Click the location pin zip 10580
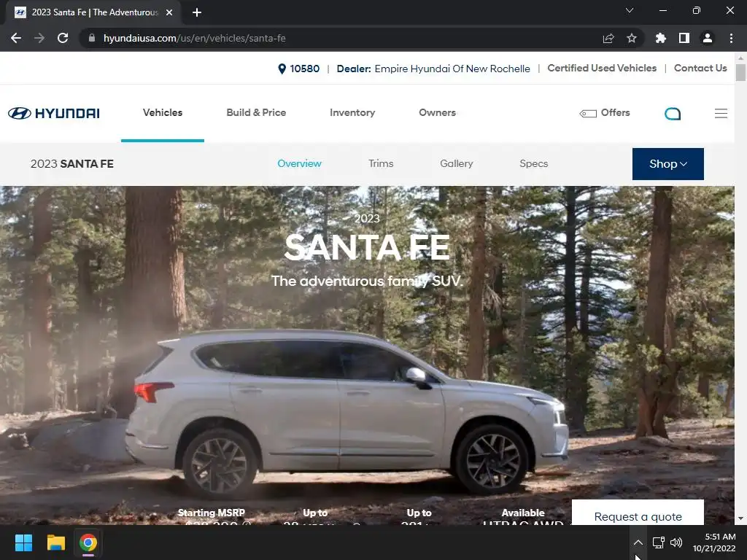The width and height of the screenshot is (747, 560). click(x=298, y=69)
